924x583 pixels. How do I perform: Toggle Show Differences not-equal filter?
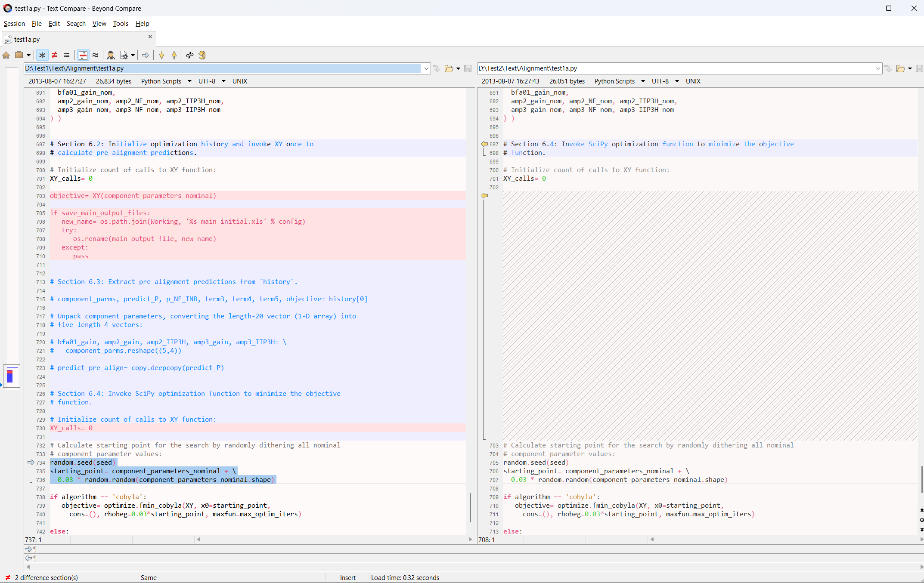(54, 55)
